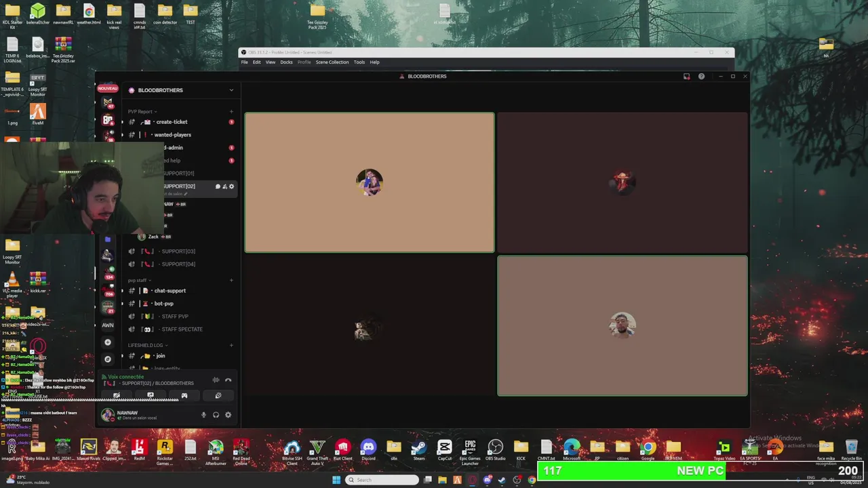Open File menu in OBS window
The height and width of the screenshot is (488, 868).
245,62
